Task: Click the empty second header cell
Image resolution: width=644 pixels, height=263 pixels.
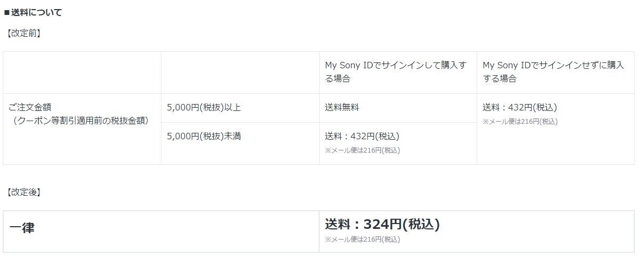Action: (240, 73)
